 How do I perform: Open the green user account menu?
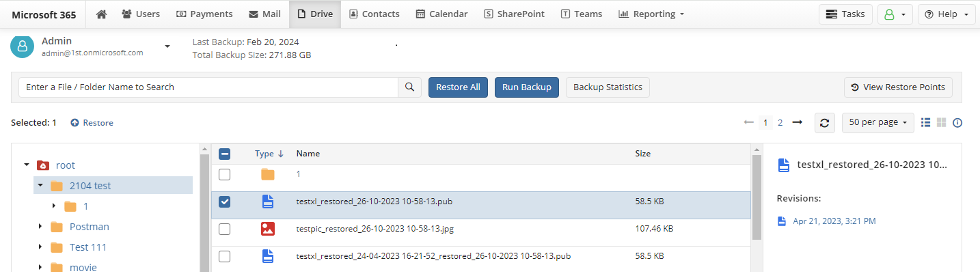(895, 14)
